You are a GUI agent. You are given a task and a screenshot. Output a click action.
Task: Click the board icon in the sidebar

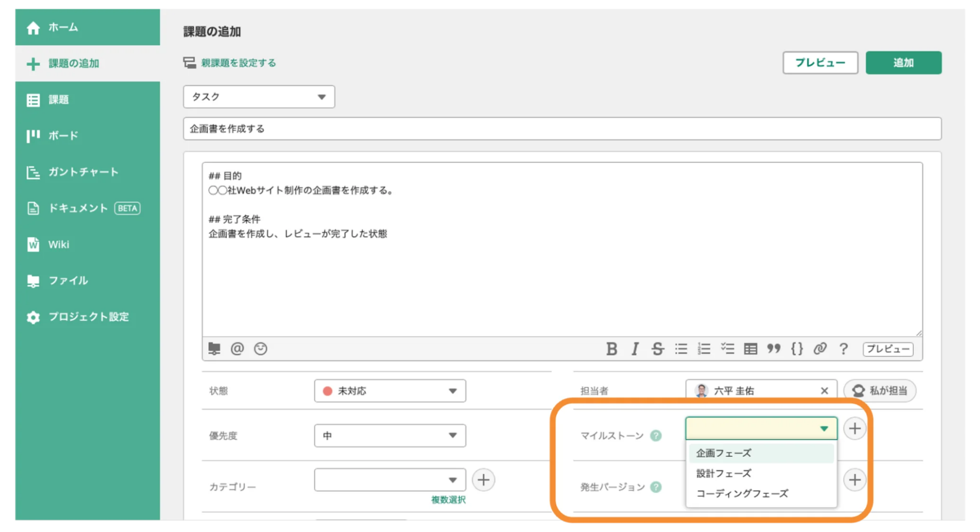[33, 136]
